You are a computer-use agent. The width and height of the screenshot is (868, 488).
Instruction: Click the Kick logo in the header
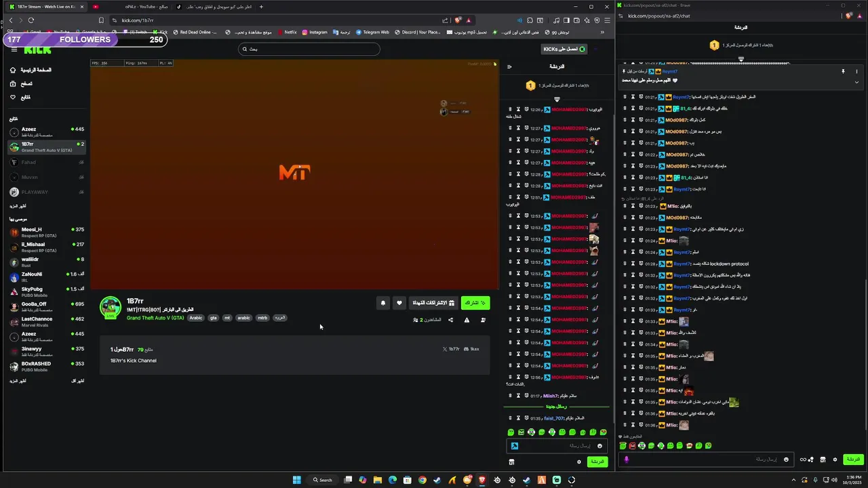point(37,49)
